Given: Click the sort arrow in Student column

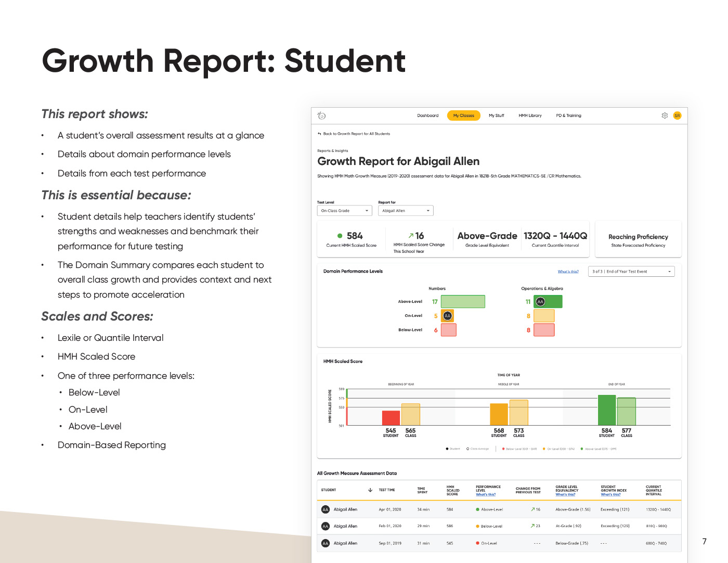Looking at the screenshot, I should pyautogui.click(x=370, y=490).
